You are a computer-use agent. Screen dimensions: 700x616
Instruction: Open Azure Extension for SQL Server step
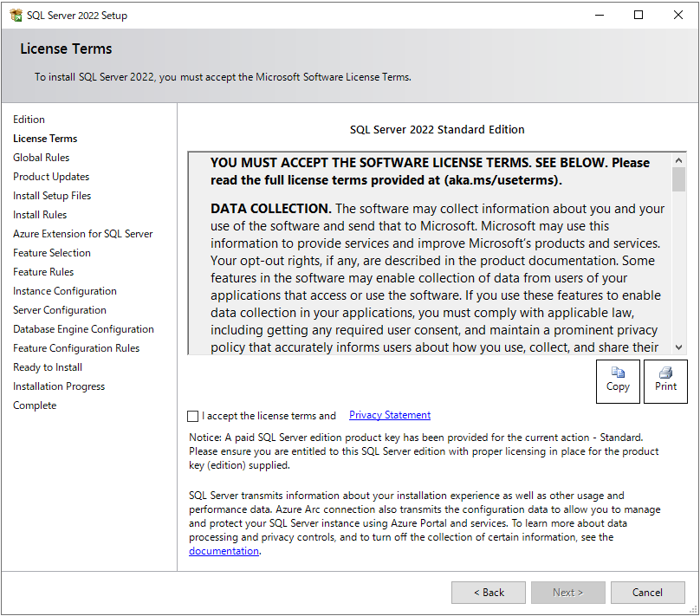pos(82,234)
